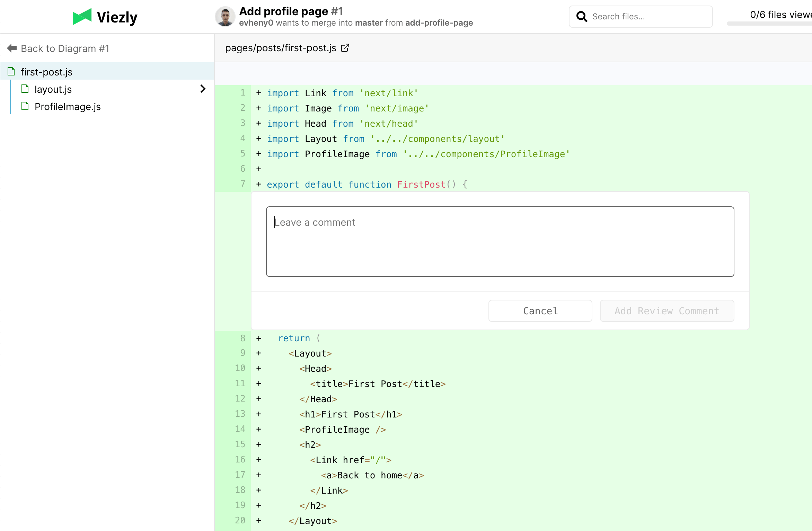Click the first-post.js file icon

11,72
